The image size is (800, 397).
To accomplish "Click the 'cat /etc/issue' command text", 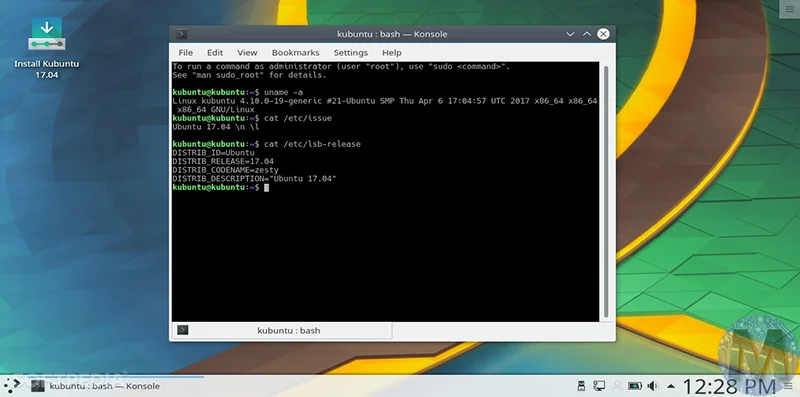I will tap(298, 118).
